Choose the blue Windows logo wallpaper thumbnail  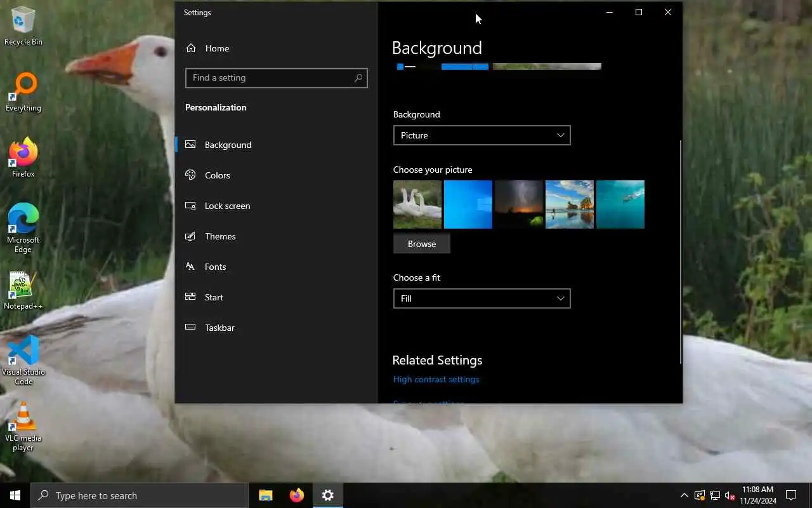pyautogui.click(x=468, y=204)
